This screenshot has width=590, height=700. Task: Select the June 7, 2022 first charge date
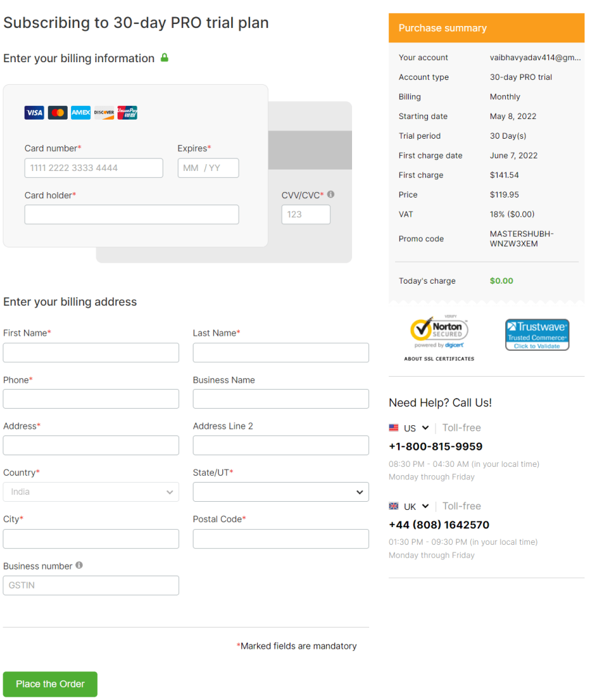[513, 155]
